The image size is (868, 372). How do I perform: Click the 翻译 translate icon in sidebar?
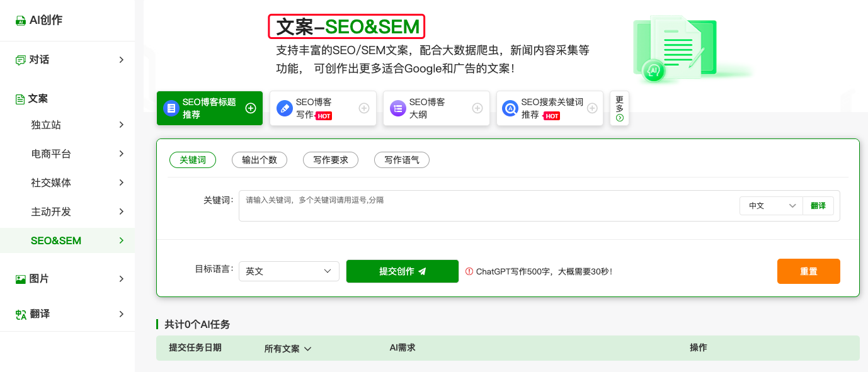coord(21,314)
